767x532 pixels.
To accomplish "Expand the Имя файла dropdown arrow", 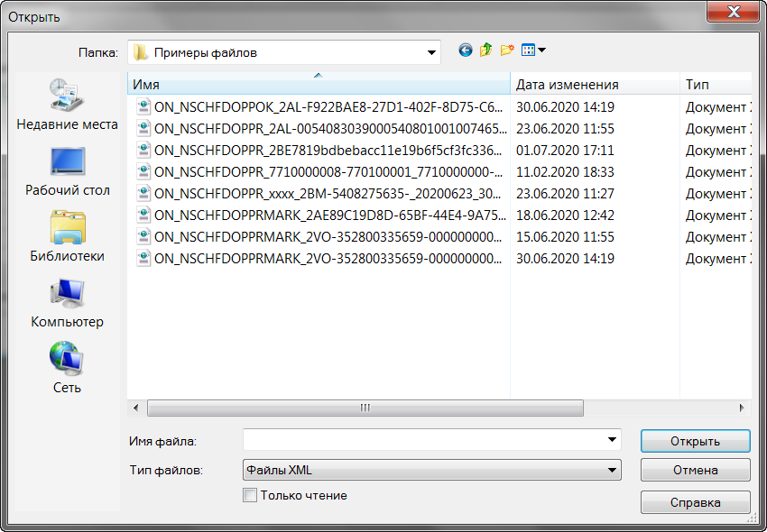I will point(612,440).
